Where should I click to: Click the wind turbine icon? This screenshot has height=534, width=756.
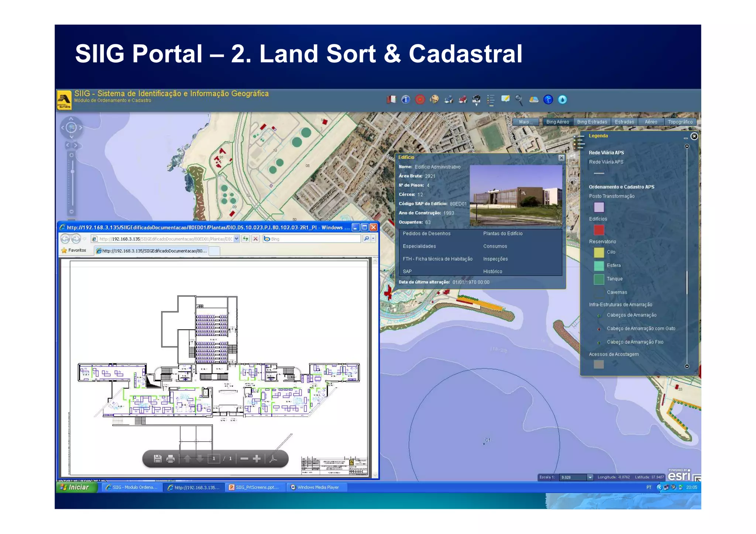pos(548,99)
